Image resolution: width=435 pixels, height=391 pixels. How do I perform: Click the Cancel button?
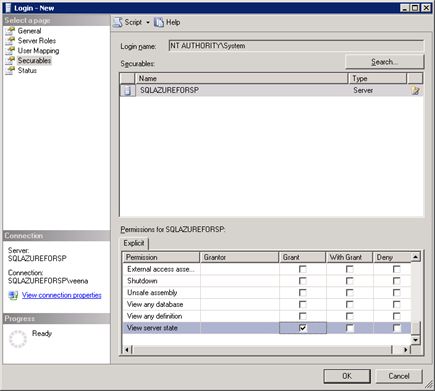click(x=399, y=376)
